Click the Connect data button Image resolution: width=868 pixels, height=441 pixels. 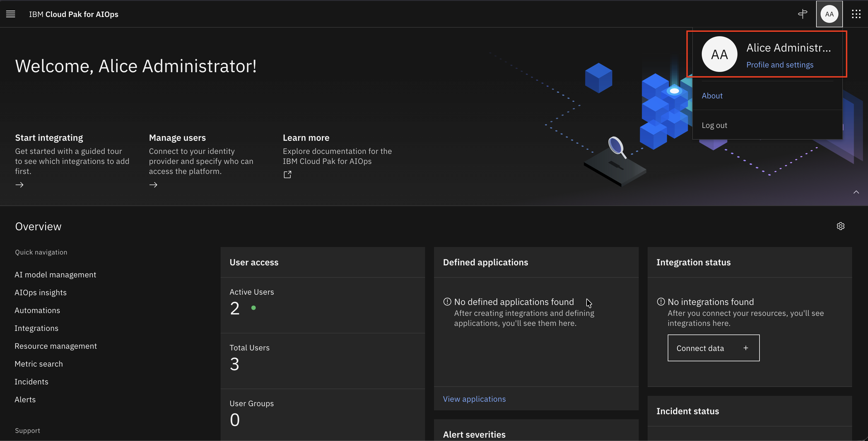click(x=713, y=348)
